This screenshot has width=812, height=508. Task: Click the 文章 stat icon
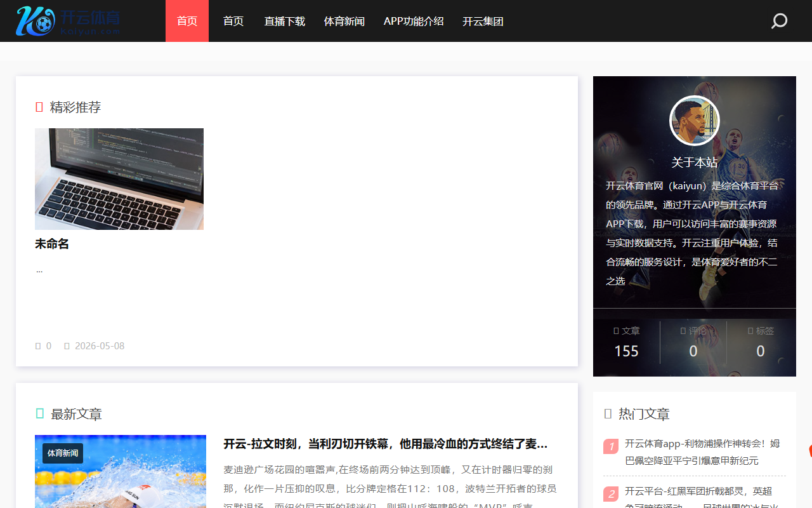click(616, 331)
